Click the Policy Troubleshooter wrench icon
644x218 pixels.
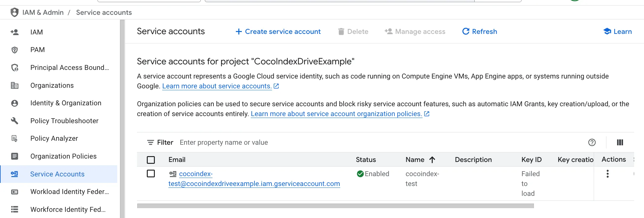coord(14,121)
